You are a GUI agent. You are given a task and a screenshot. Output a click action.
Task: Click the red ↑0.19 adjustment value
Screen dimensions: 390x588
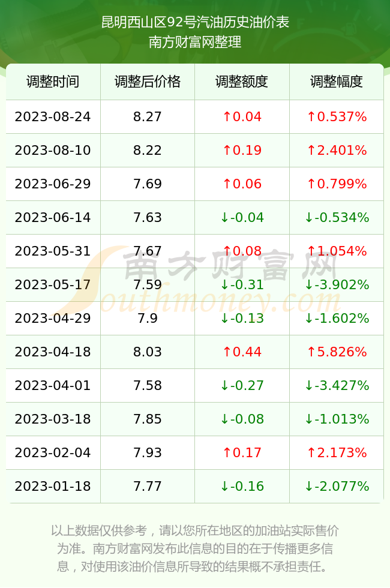pyautogui.click(x=242, y=151)
